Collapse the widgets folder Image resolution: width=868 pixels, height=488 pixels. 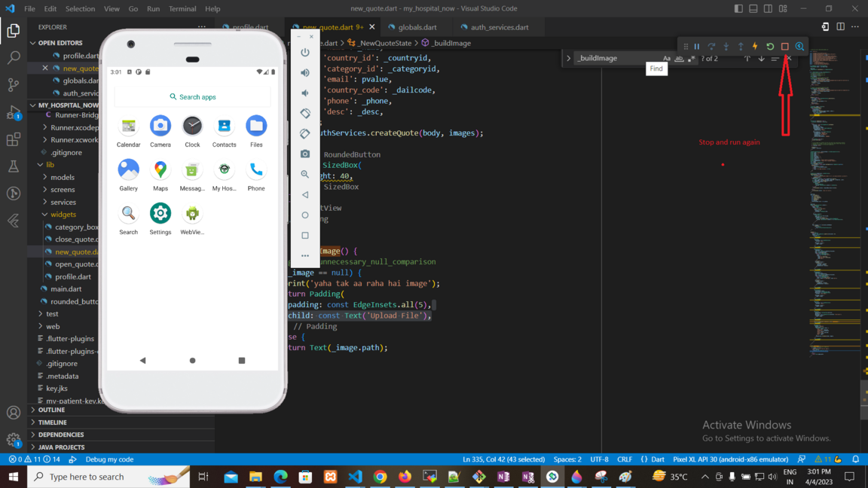(63, 215)
